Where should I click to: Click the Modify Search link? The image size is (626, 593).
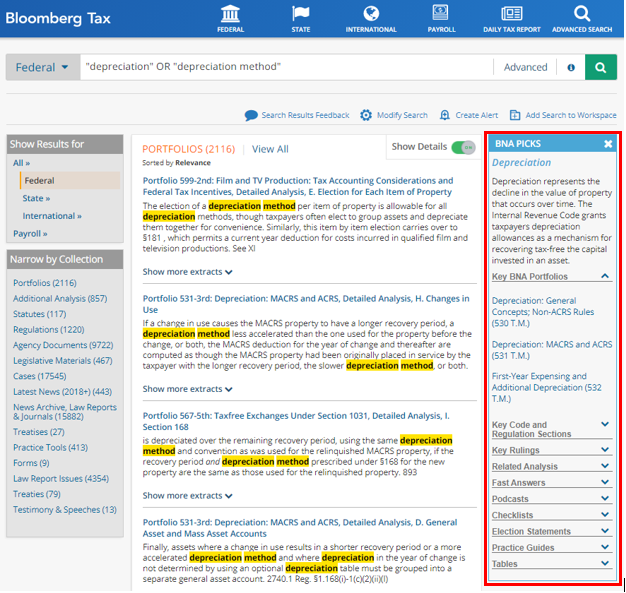[394, 116]
